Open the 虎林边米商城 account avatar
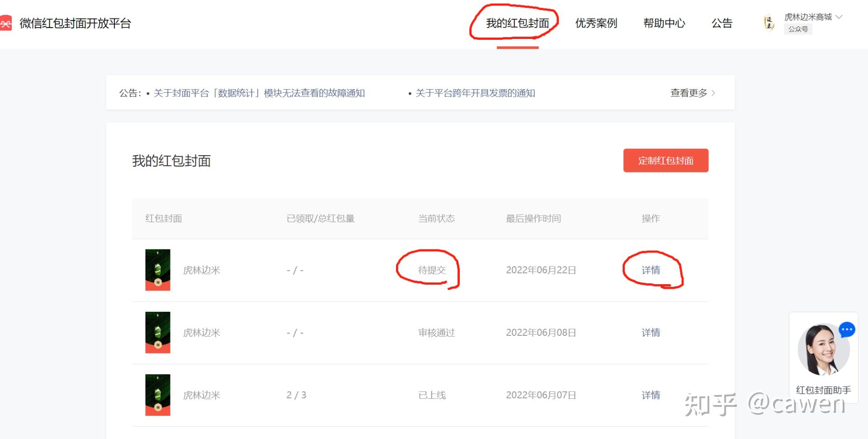Viewport: 868px width, 439px height. pos(769,23)
